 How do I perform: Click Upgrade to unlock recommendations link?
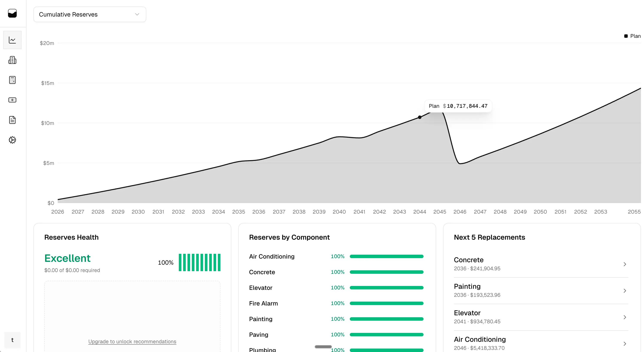pos(132,342)
